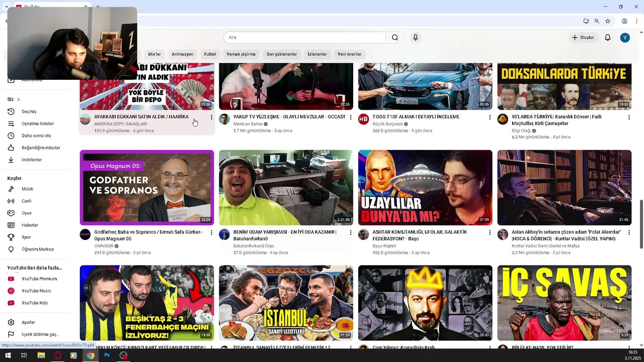The width and height of the screenshot is (644, 362).
Task: Open the Kurtlar Vadisi Derin Devlet ve Mafya channel
Action: 545,246
